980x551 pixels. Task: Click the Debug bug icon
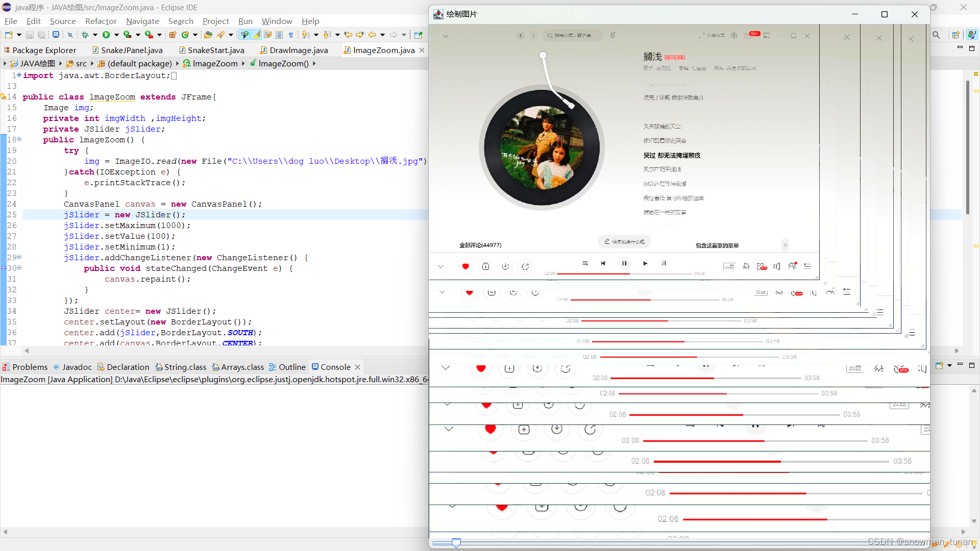pyautogui.click(x=85, y=35)
